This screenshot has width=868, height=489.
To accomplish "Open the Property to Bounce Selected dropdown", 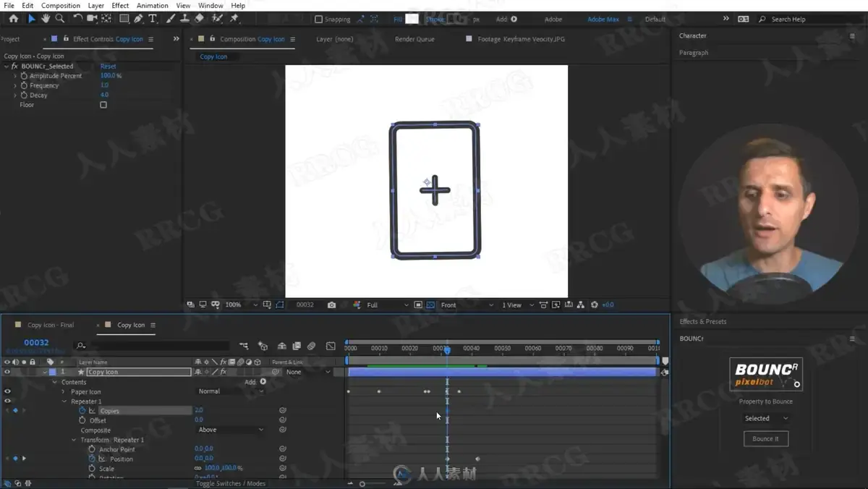I will point(766,418).
